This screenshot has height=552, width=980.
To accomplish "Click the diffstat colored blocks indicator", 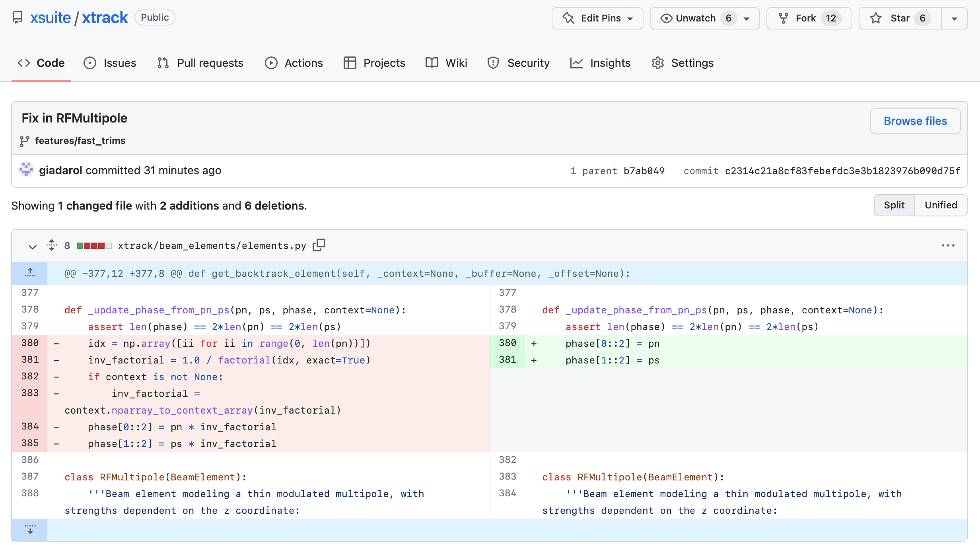I will point(94,246).
